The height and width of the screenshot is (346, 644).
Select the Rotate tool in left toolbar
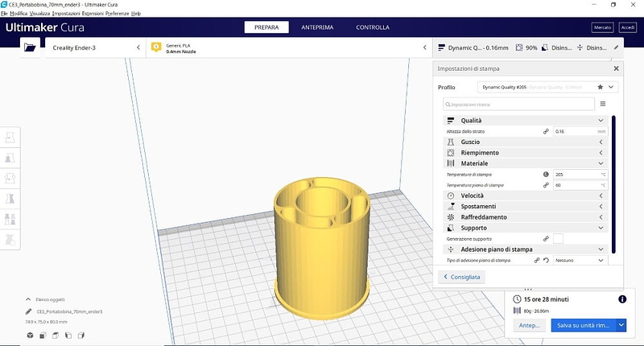10,178
